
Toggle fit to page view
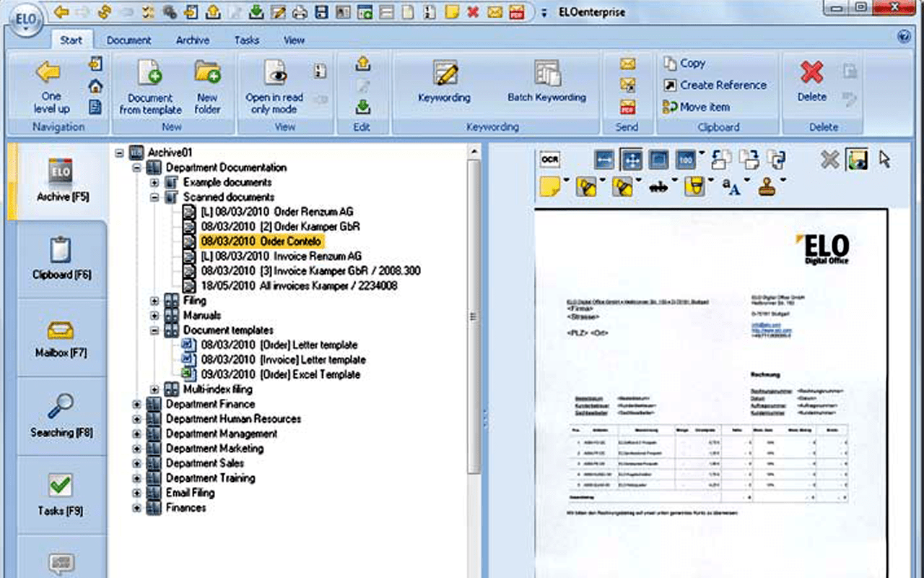coord(631,160)
